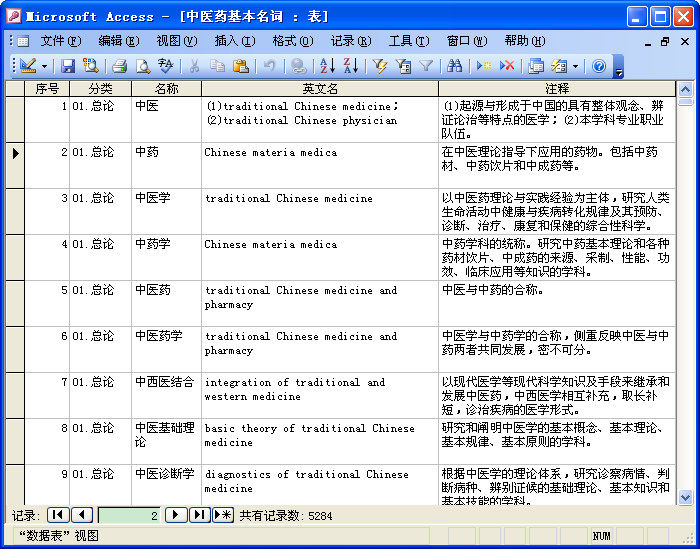Open Filter By Form icon

click(x=403, y=66)
